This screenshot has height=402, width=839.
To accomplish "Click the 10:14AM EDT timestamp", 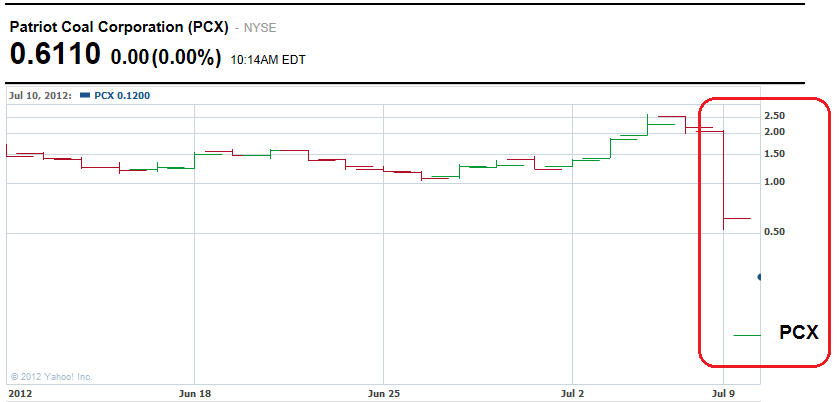I will tap(268, 60).
